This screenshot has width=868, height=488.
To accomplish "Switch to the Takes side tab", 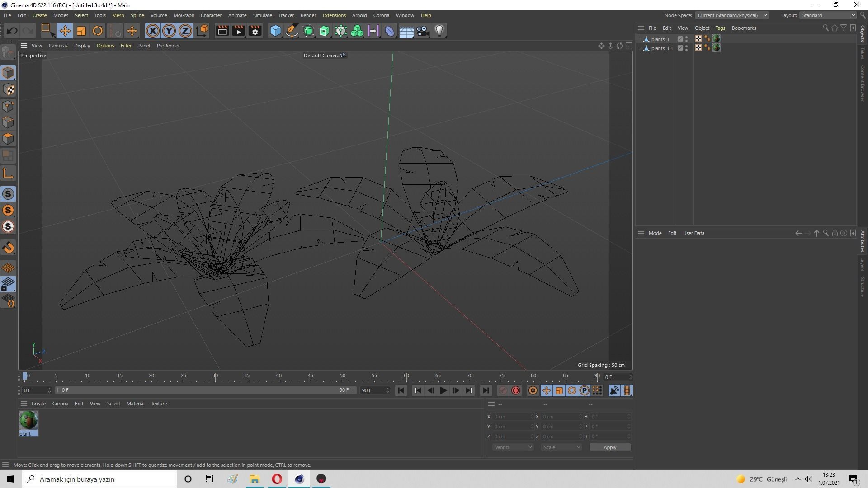I will (863, 53).
